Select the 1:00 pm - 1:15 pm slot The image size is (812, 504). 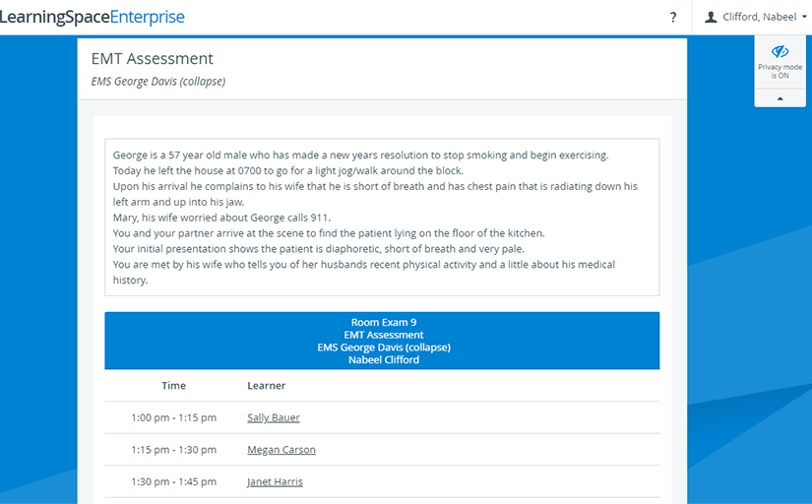click(x=173, y=417)
